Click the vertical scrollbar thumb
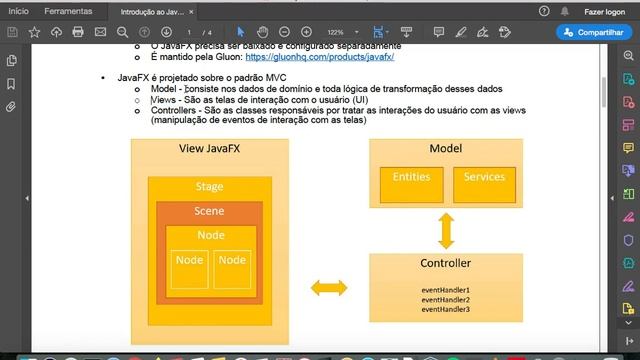Viewport: 640px width, 360px height. coord(604,92)
